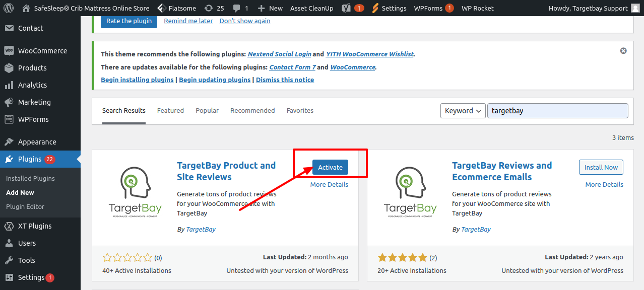Open WPForms item in top admin bar

(x=434, y=8)
